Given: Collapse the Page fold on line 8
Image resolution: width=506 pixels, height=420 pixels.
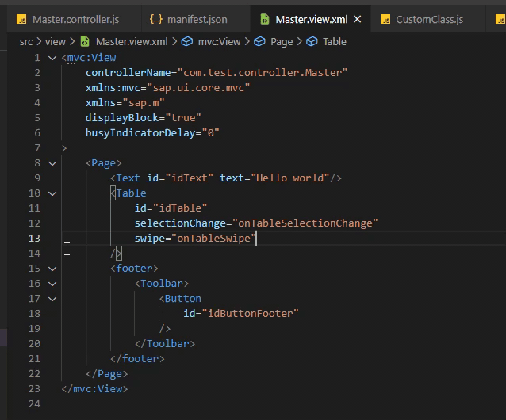Looking at the screenshot, I should point(52,163).
